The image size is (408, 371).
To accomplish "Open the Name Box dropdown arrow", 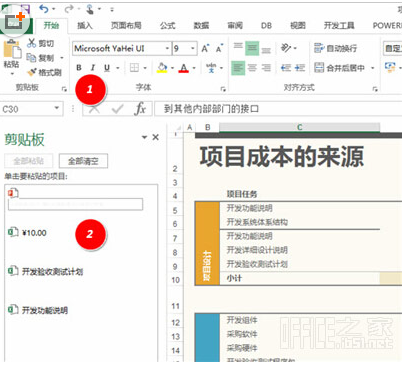I will [57, 108].
